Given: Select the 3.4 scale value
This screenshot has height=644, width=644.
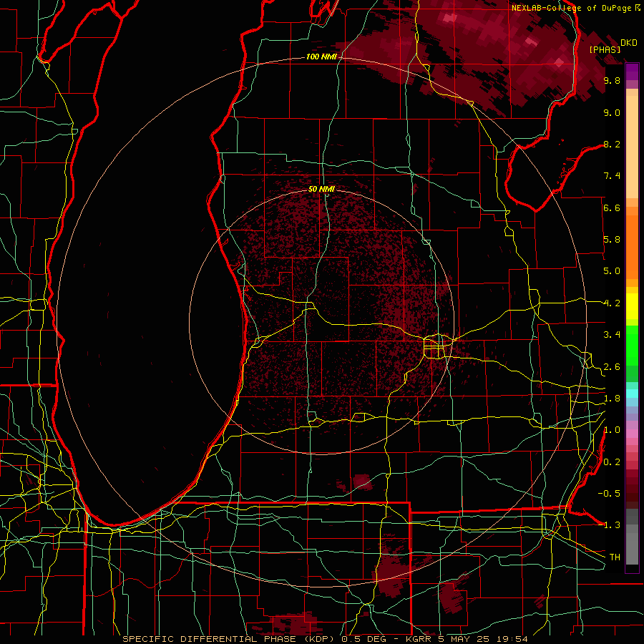Looking at the screenshot, I should [x=612, y=335].
